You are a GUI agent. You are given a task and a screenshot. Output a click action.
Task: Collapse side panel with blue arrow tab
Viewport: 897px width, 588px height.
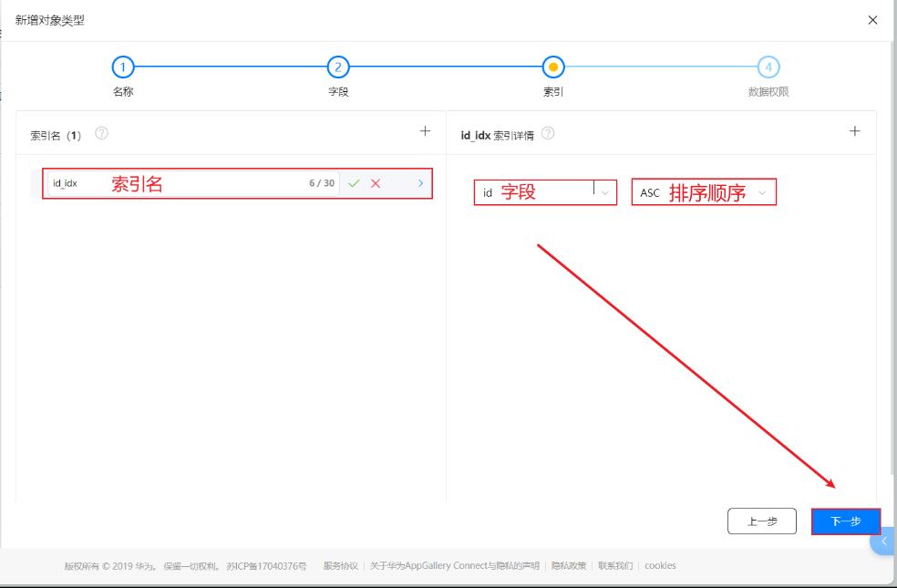point(884,542)
